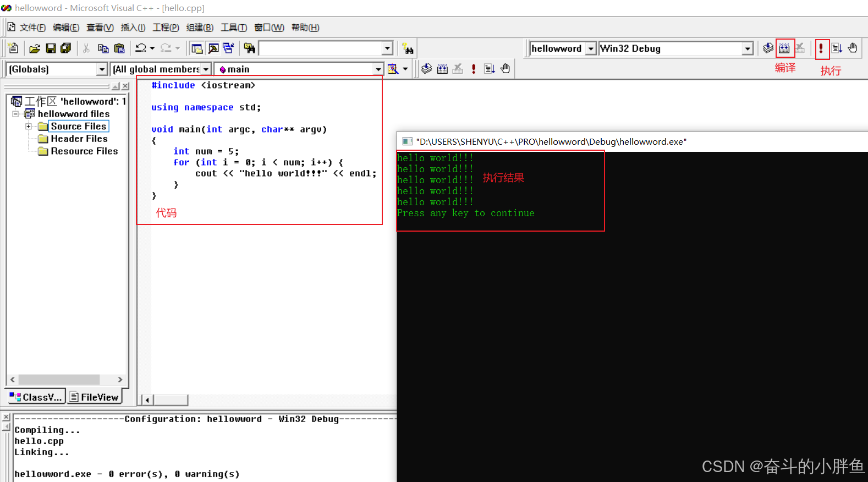Screen dimensions: 868x482
Task: Click the Open file folder icon
Action: click(x=35, y=48)
